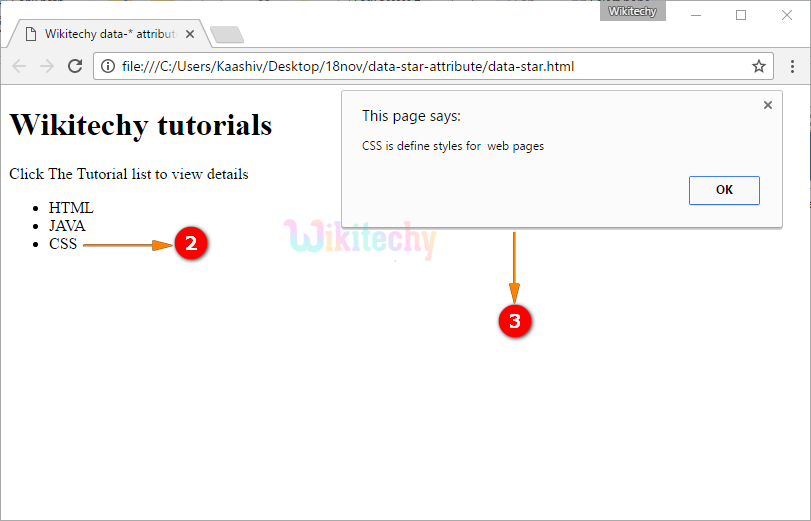Click the HTML list item
This screenshot has height=521, width=811.
pyautogui.click(x=71, y=208)
